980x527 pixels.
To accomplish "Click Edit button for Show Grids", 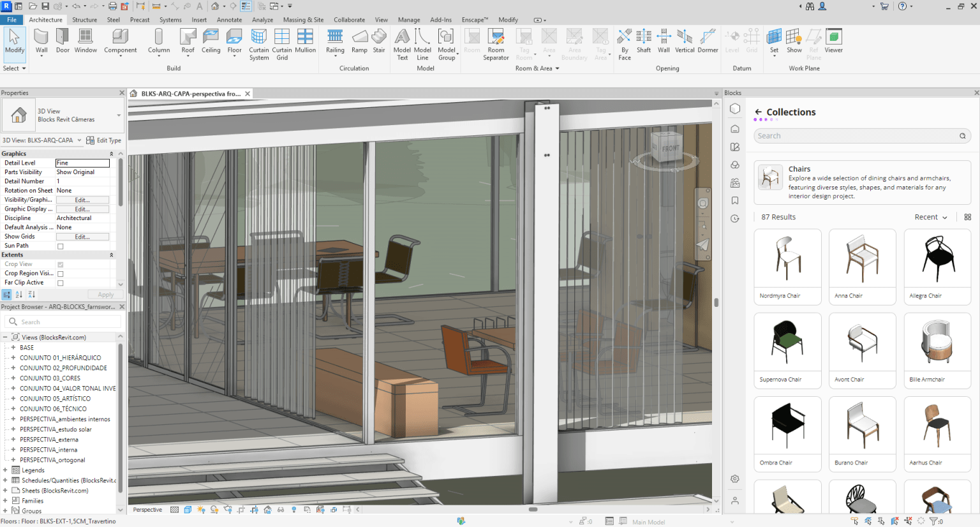I will coord(82,237).
